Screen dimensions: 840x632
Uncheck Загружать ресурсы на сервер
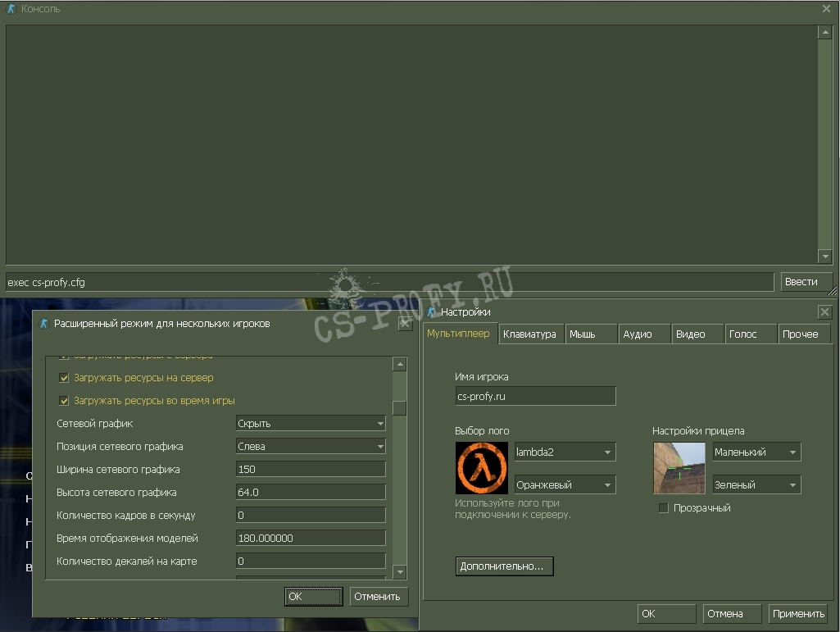tap(64, 378)
